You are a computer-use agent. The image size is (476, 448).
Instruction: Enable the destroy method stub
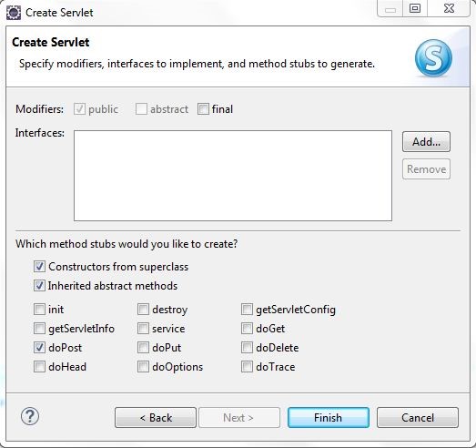click(143, 310)
